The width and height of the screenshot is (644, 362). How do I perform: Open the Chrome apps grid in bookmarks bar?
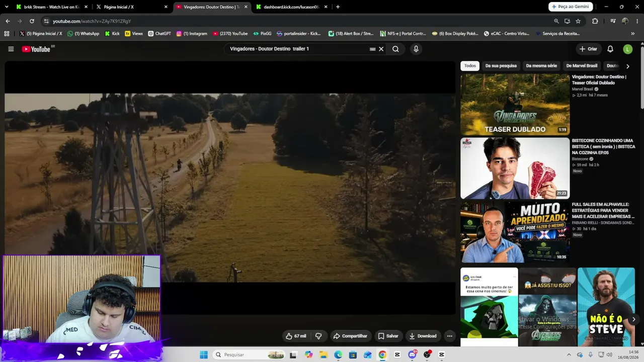(x=7, y=34)
